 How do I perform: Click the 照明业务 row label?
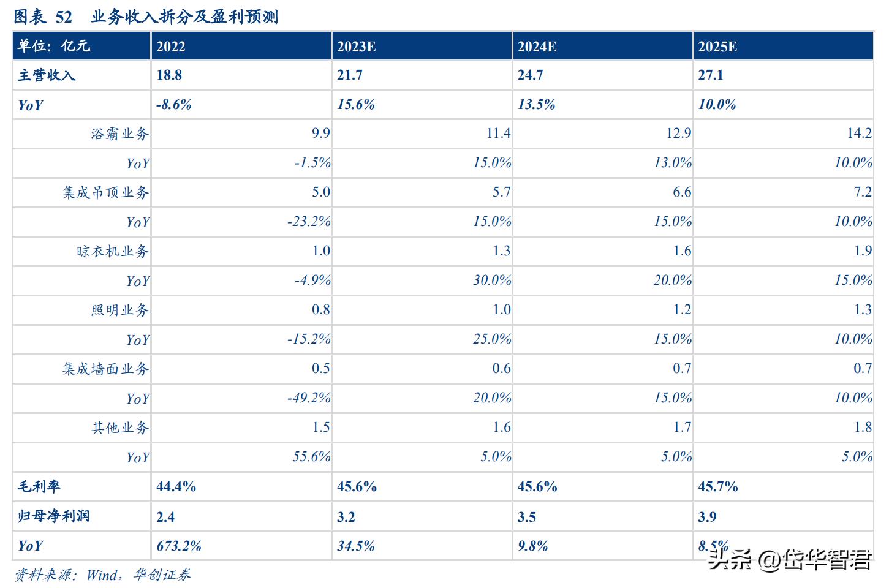click(x=119, y=310)
